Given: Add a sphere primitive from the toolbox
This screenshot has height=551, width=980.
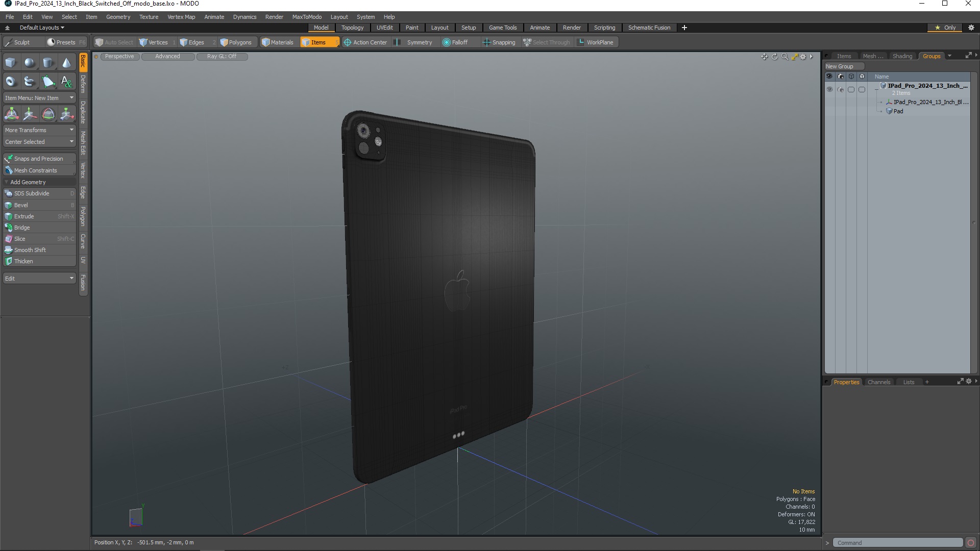Looking at the screenshot, I should click(30, 63).
